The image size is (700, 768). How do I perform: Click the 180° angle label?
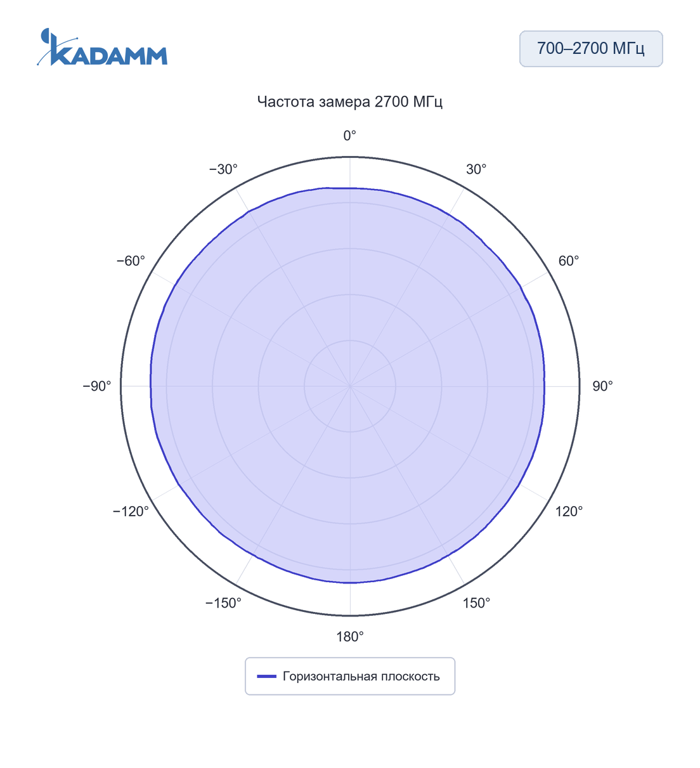coord(350,637)
